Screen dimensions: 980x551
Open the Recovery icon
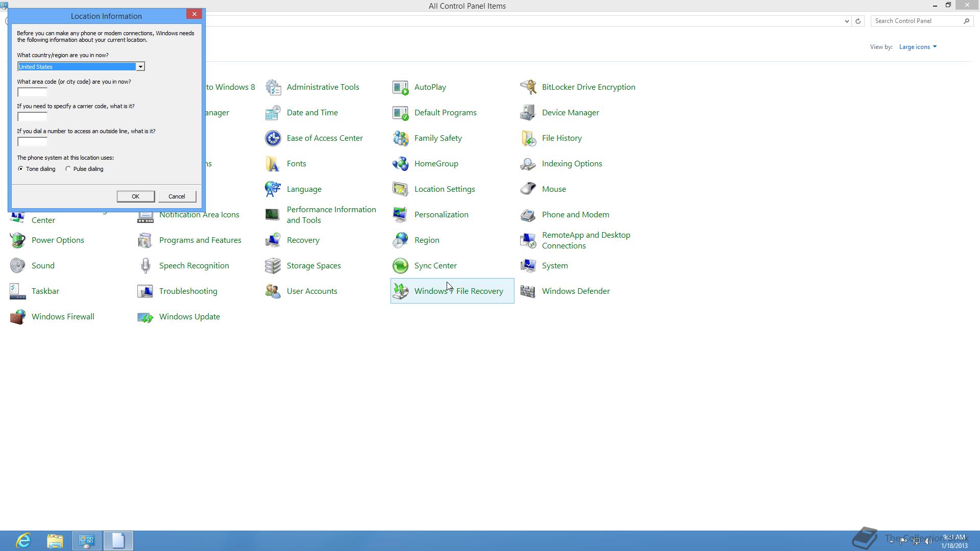pyautogui.click(x=273, y=240)
